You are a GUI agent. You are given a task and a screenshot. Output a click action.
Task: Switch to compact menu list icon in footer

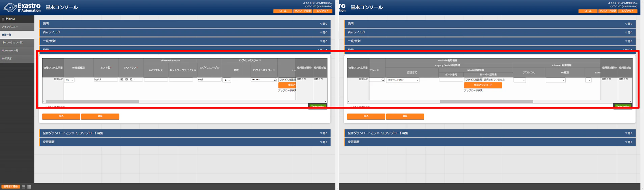coord(24,187)
